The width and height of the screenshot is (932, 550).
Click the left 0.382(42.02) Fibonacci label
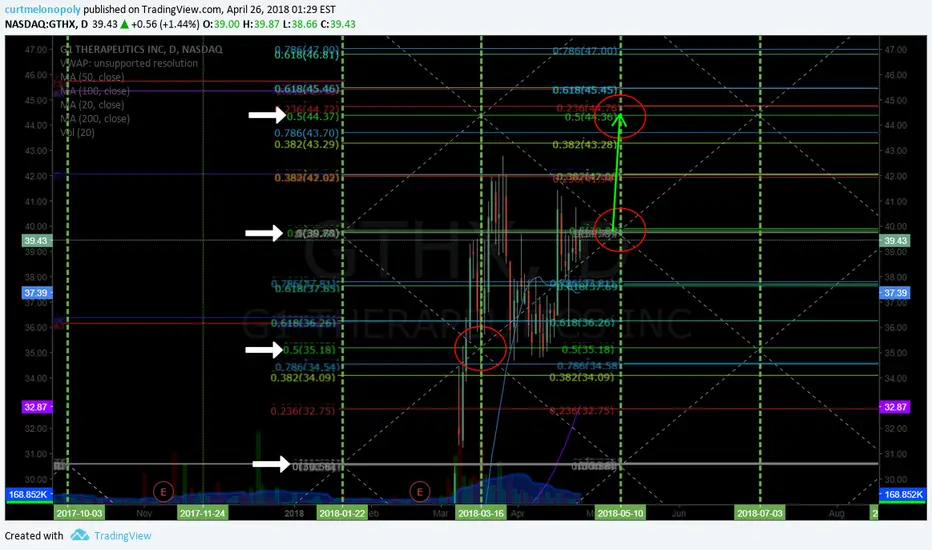click(x=307, y=178)
